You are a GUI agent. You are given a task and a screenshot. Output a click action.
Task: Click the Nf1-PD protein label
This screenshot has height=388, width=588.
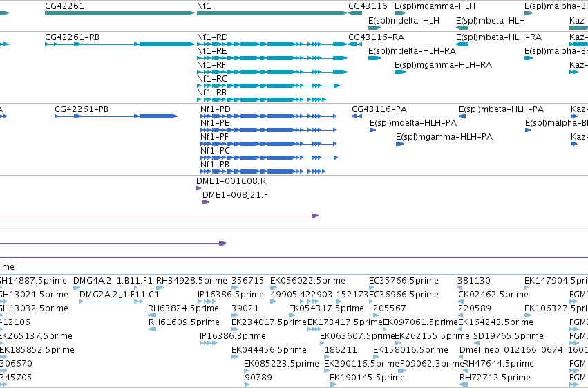216,109
